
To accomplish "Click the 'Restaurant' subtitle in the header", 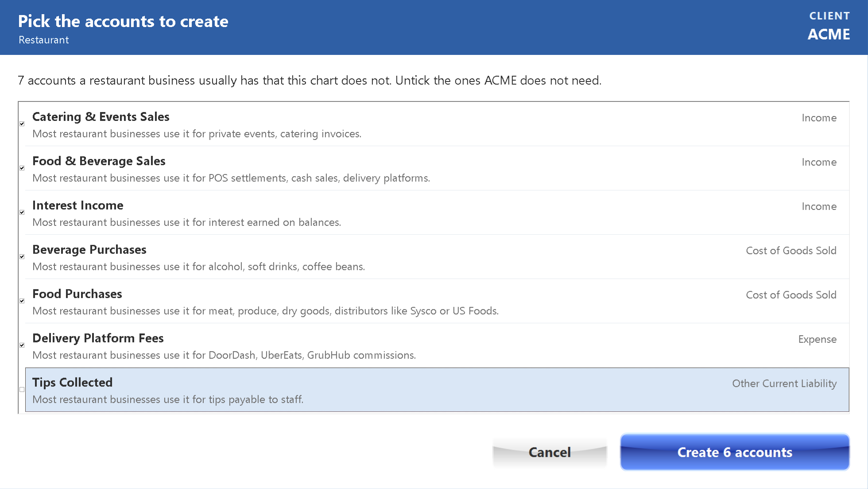I will point(43,40).
